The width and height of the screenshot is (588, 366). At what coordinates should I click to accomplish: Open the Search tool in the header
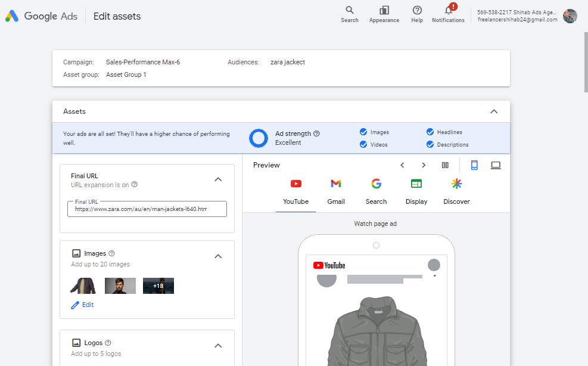[x=350, y=14]
